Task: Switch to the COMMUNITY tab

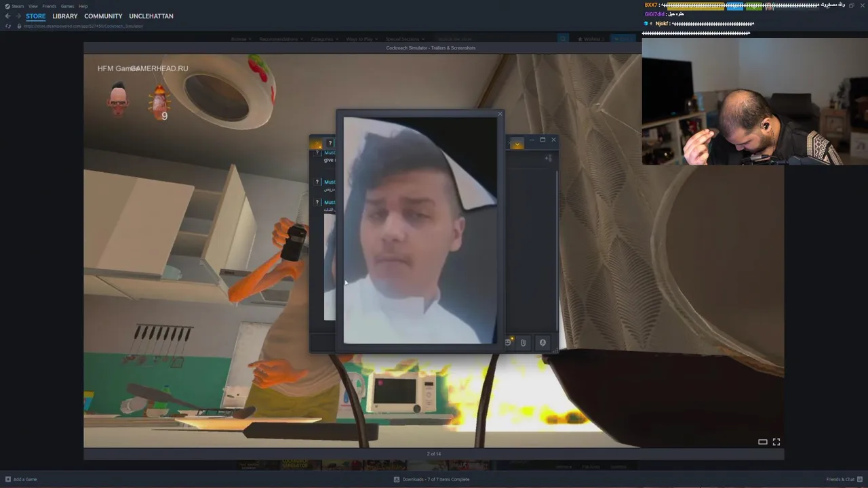Action: 103,16
